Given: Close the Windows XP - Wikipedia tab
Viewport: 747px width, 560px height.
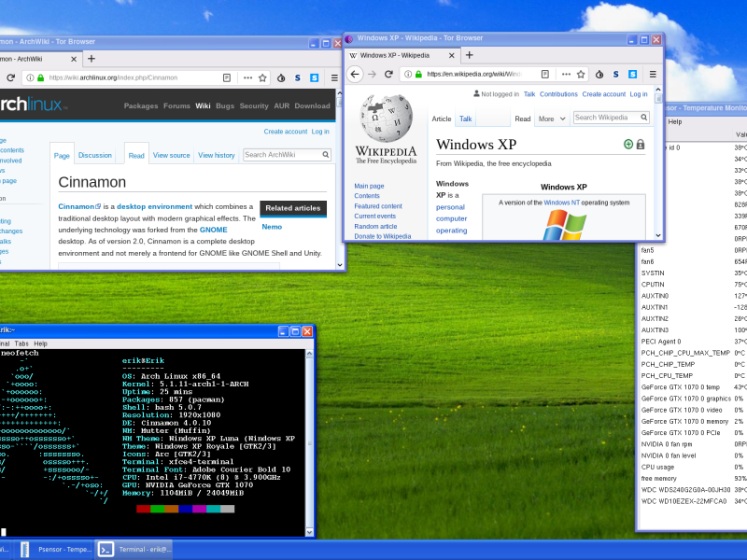Looking at the screenshot, I should 451,56.
